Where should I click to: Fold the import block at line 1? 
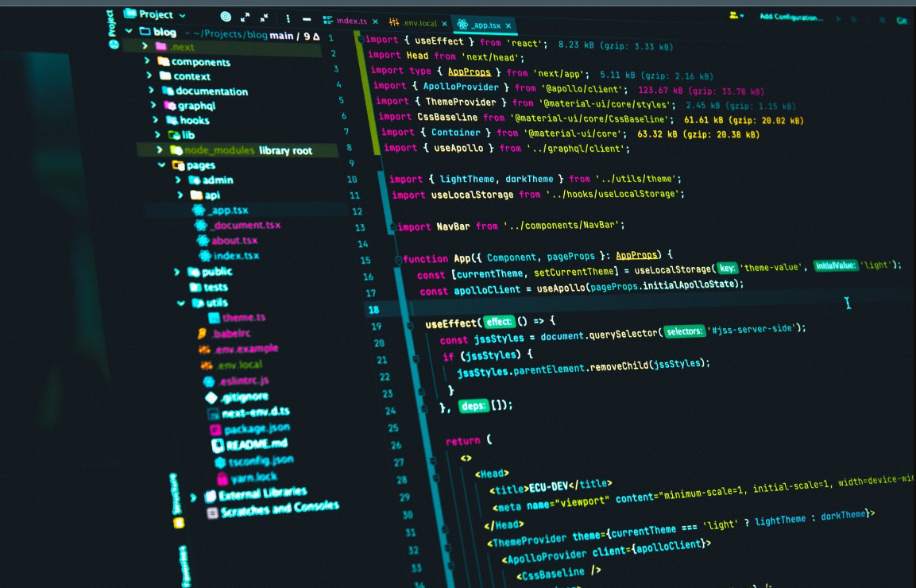coord(361,40)
